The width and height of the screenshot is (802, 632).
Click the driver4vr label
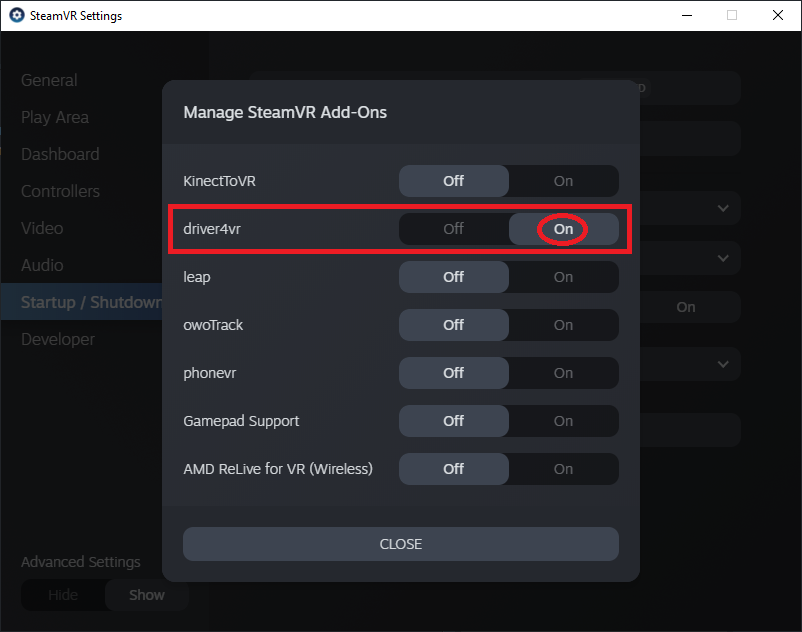coord(212,229)
